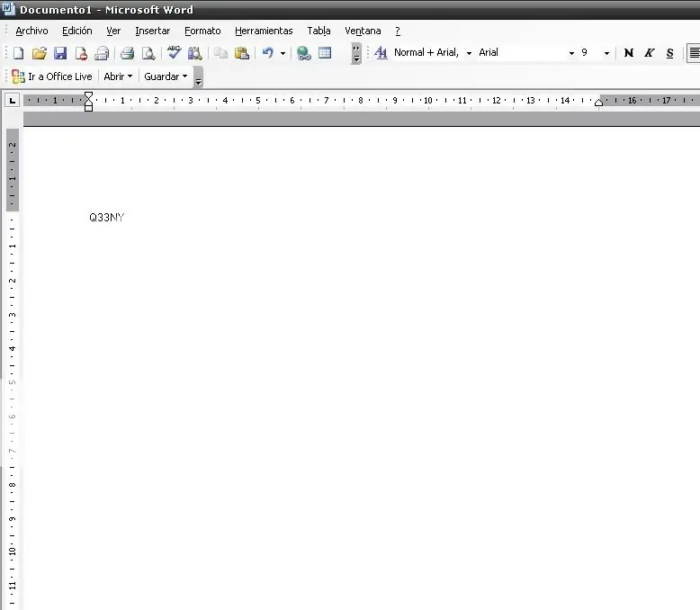Click the vertical ruler at mark 5

pos(13,382)
